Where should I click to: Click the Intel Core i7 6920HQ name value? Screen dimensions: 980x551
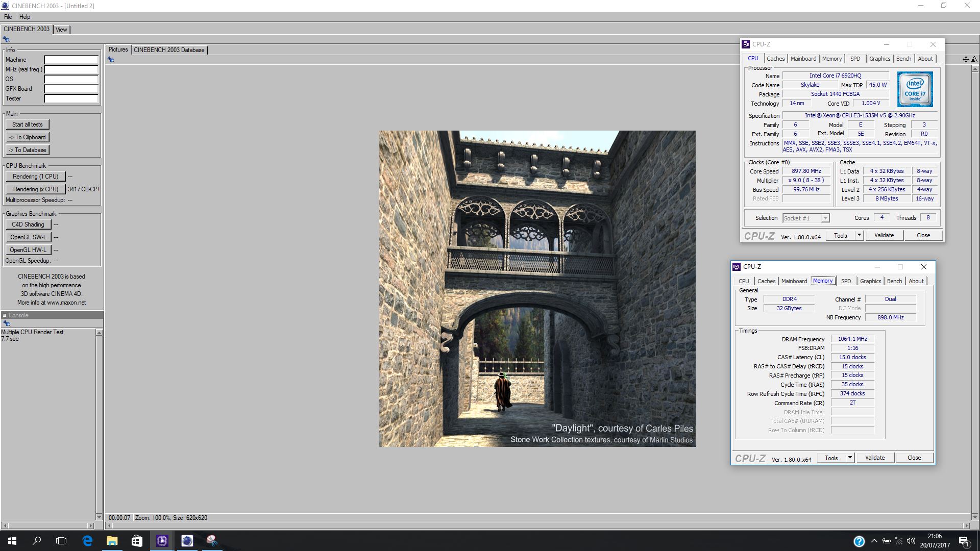835,76
